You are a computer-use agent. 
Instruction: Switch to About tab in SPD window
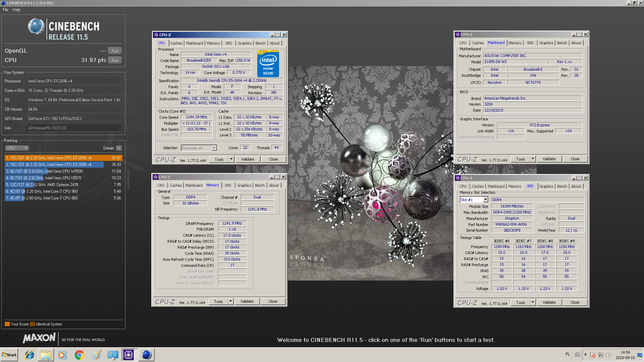click(x=576, y=186)
